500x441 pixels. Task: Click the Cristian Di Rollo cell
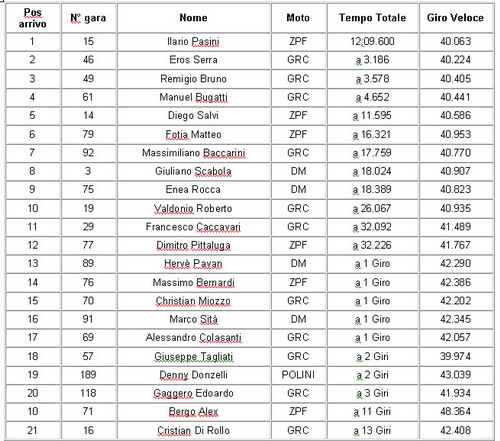pos(193,430)
